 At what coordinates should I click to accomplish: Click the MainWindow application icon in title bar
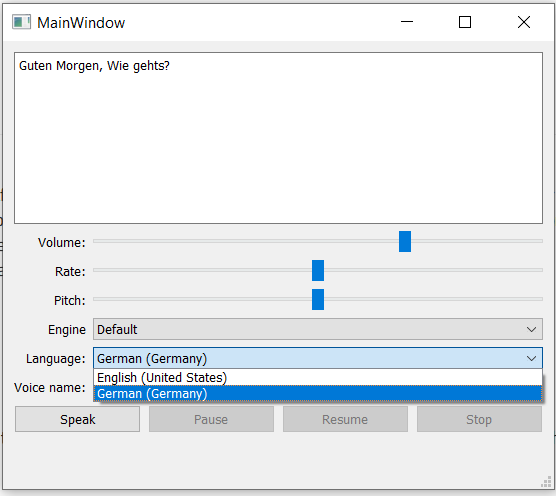click(x=22, y=22)
